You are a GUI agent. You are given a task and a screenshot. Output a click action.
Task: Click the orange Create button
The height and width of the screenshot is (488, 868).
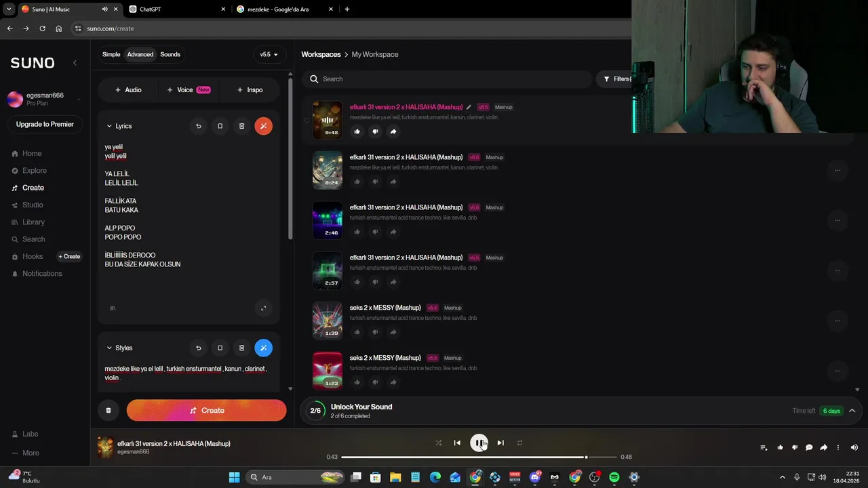[x=206, y=410]
